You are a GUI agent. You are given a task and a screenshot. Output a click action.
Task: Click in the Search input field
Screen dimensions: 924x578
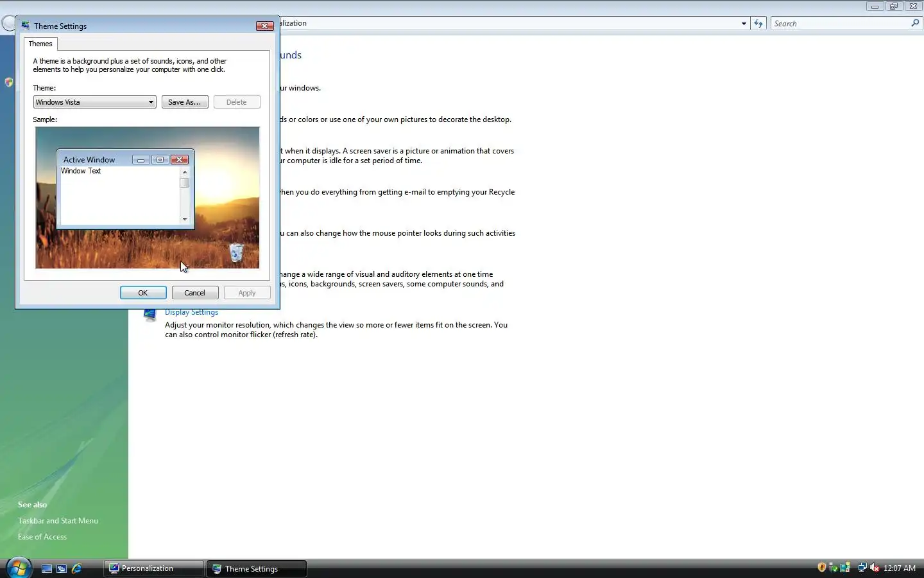(841, 23)
